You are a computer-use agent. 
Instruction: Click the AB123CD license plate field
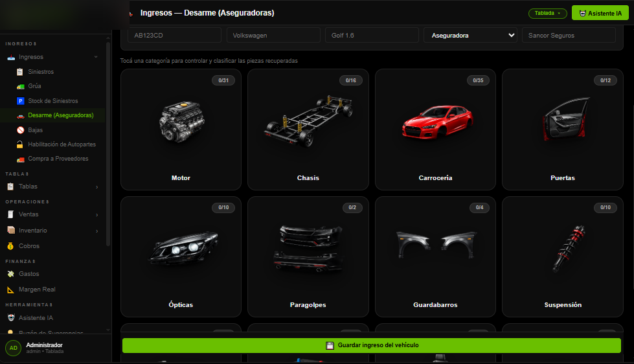(175, 35)
